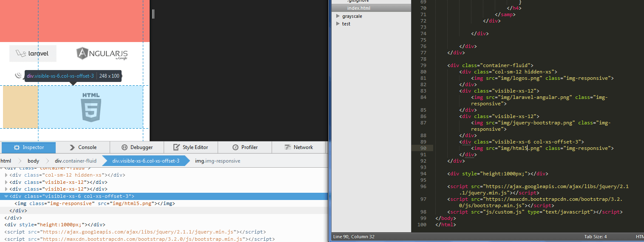Viewport: 644px width, 242px height.
Task: Expand the col-sm-12 hidden-xs div node
Action: (x=6, y=175)
